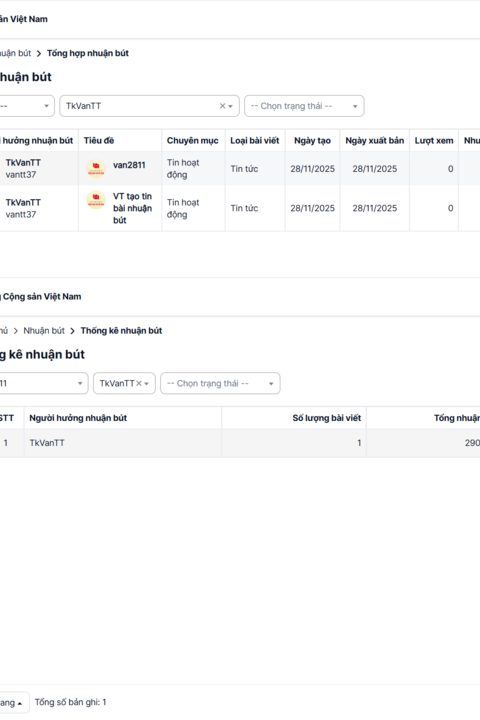Select TkVanTT row in Thống kê table
The width and height of the screenshot is (480, 720).
point(240,443)
